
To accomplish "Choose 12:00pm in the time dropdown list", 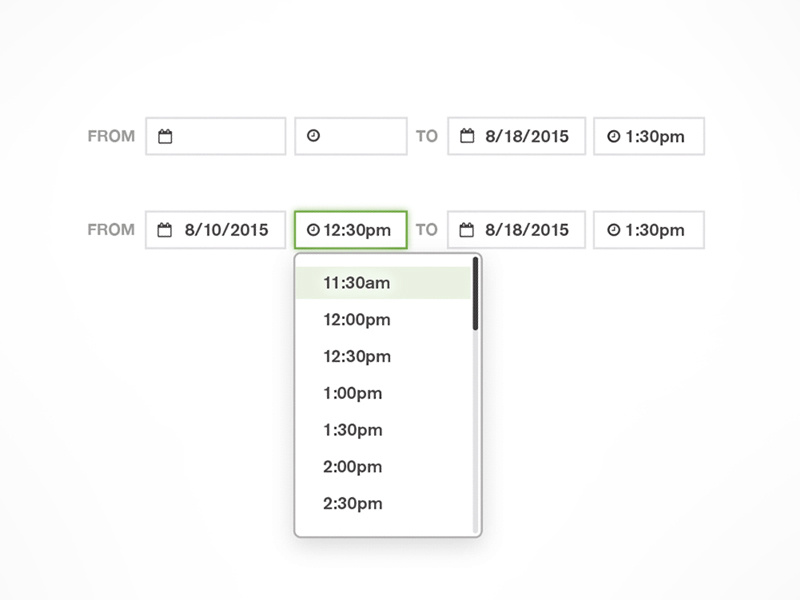I will [357, 320].
